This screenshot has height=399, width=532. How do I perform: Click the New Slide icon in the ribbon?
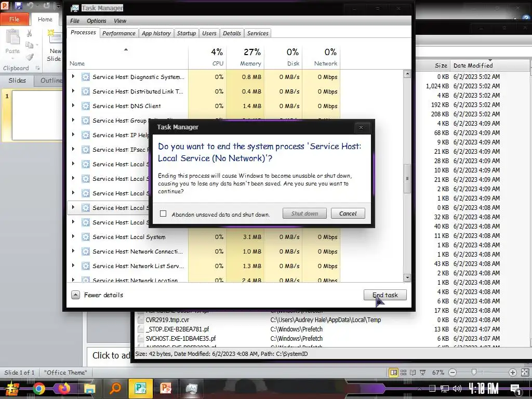click(x=54, y=37)
